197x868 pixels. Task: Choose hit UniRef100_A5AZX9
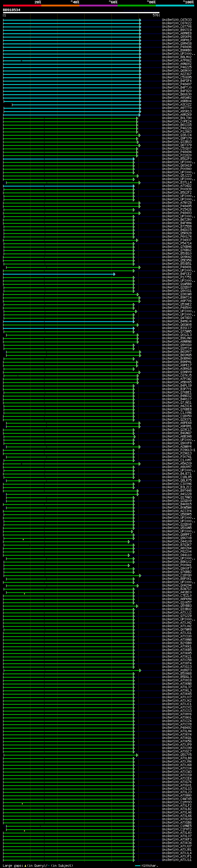(x=177, y=463)
